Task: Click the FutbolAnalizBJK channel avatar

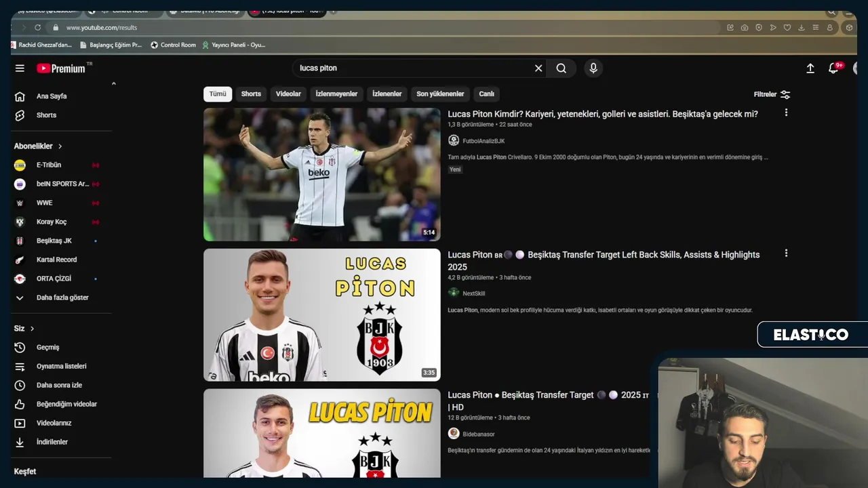Action: 454,140
